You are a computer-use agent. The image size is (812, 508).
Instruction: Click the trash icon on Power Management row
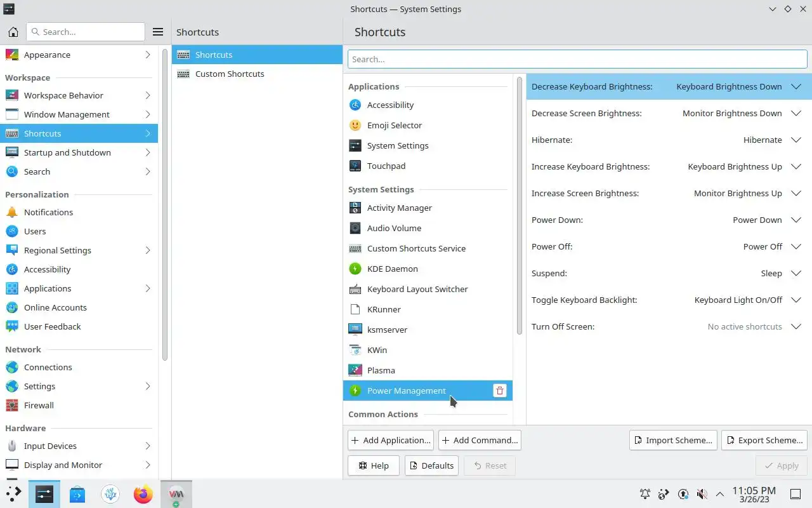tap(500, 391)
